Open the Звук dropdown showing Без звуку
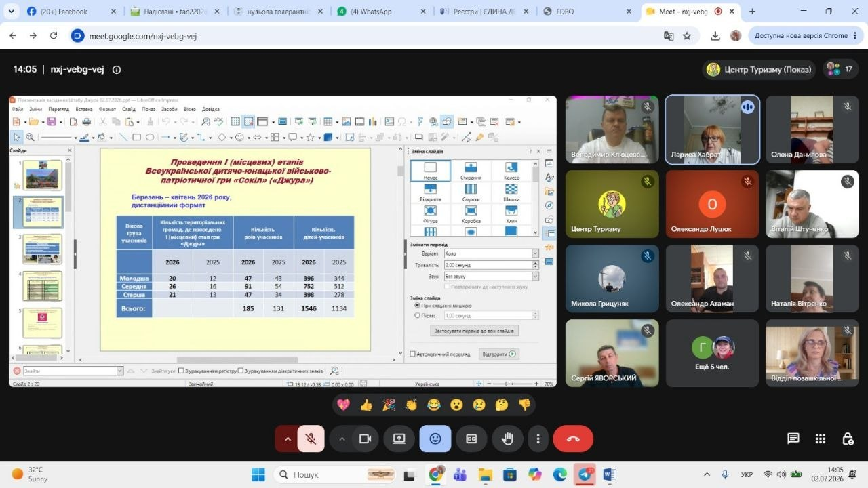868x488 pixels. (x=491, y=277)
